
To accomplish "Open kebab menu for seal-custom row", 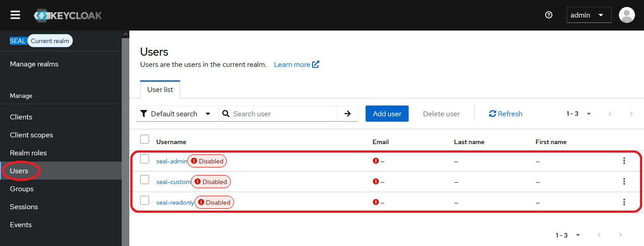I will pos(624,181).
